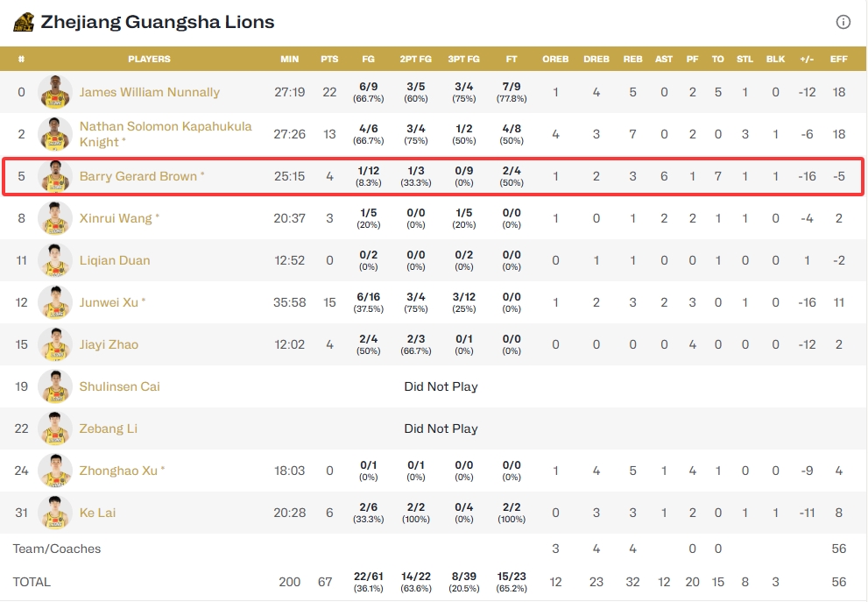Open Liqian Duan's player page
The image size is (868, 602).
point(115,260)
